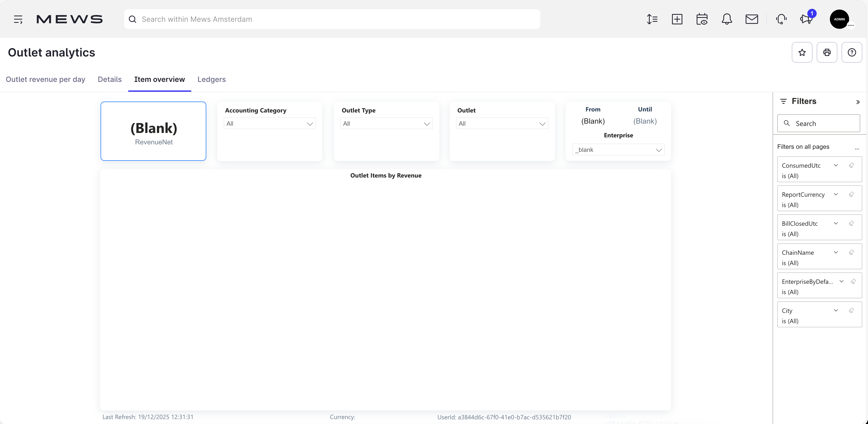Clear the EnterpriseByDefa... filter with eraser
The image size is (868, 424).
tap(853, 281)
